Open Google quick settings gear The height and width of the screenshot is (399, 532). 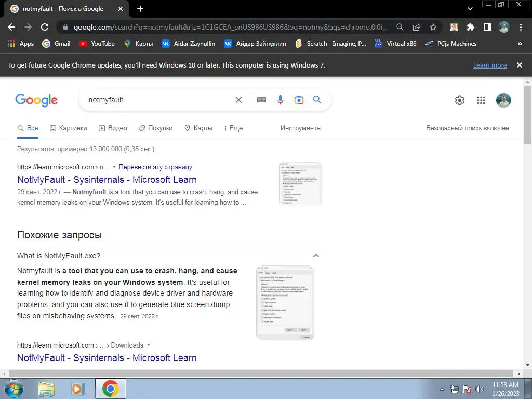(460, 100)
